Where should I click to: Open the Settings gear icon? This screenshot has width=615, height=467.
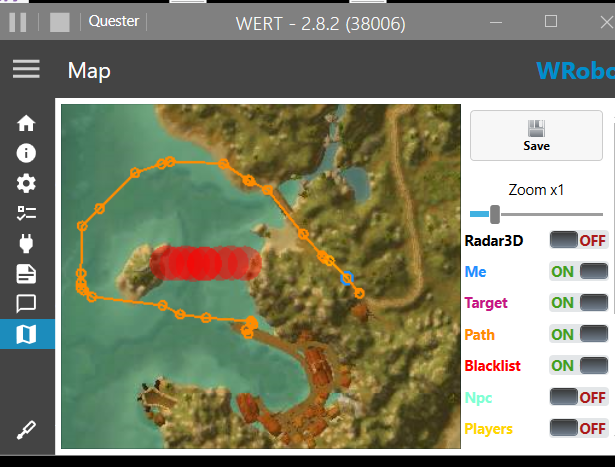coord(26,184)
